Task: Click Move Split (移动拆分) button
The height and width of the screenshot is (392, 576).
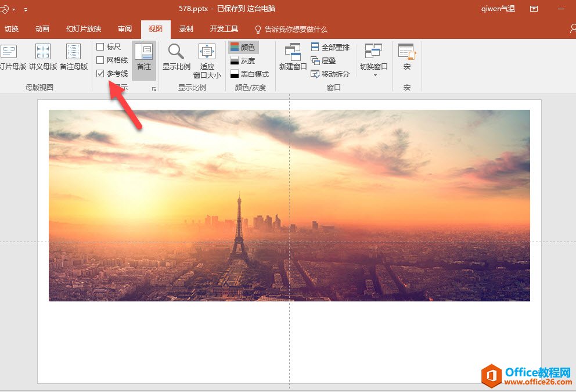Action: (x=330, y=74)
